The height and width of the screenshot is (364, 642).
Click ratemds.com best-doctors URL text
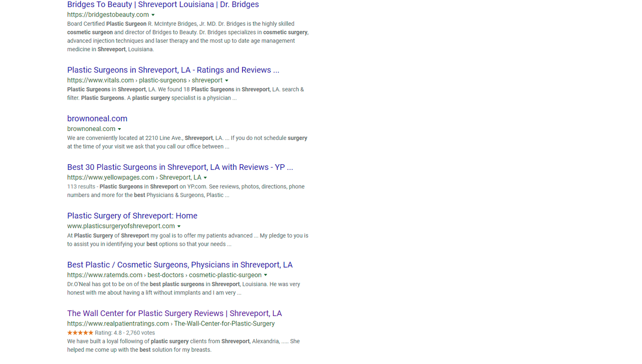[x=164, y=275]
